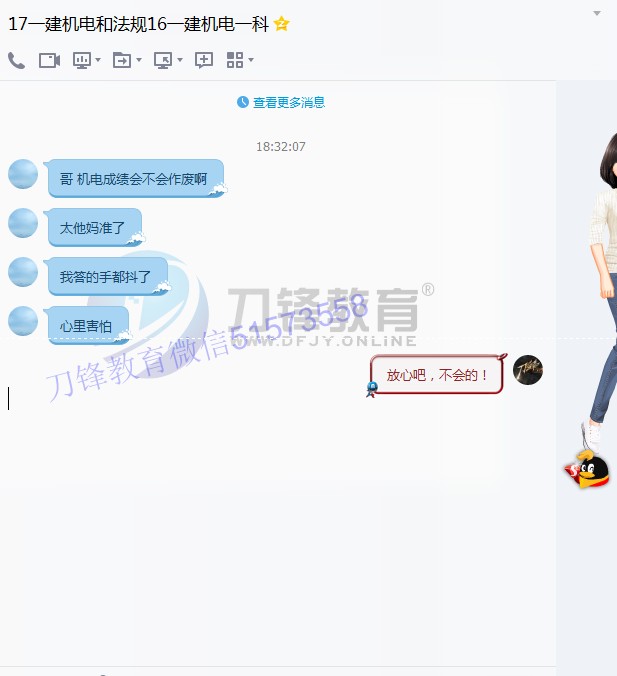Click the avatar next to 哥 机电成绩会不会作废啊
617x676 pixels.
23,174
